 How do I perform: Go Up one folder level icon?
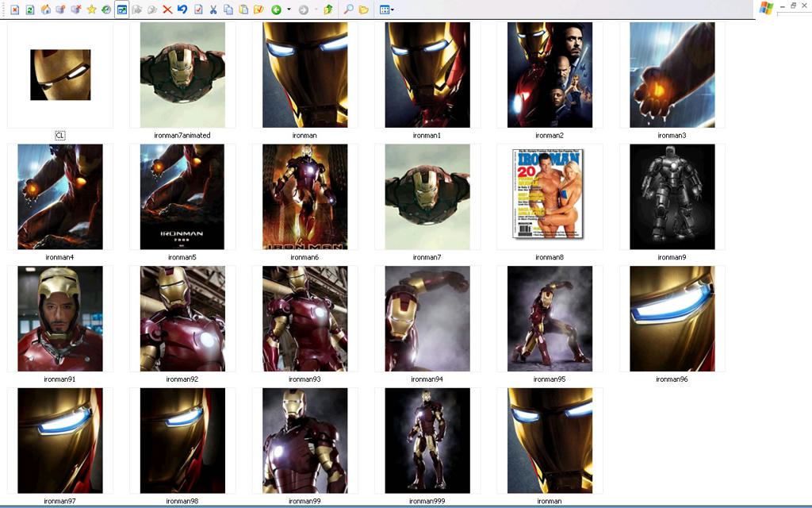click(x=327, y=10)
